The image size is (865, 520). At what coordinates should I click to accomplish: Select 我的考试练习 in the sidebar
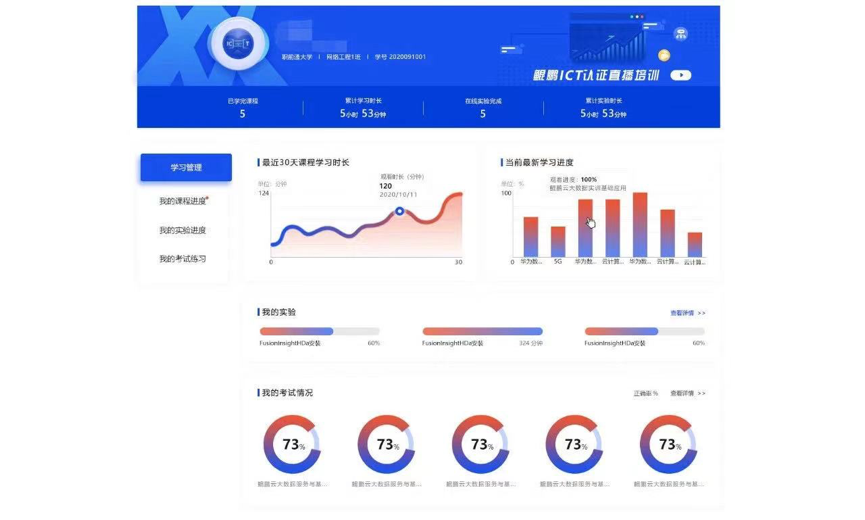tap(183, 259)
